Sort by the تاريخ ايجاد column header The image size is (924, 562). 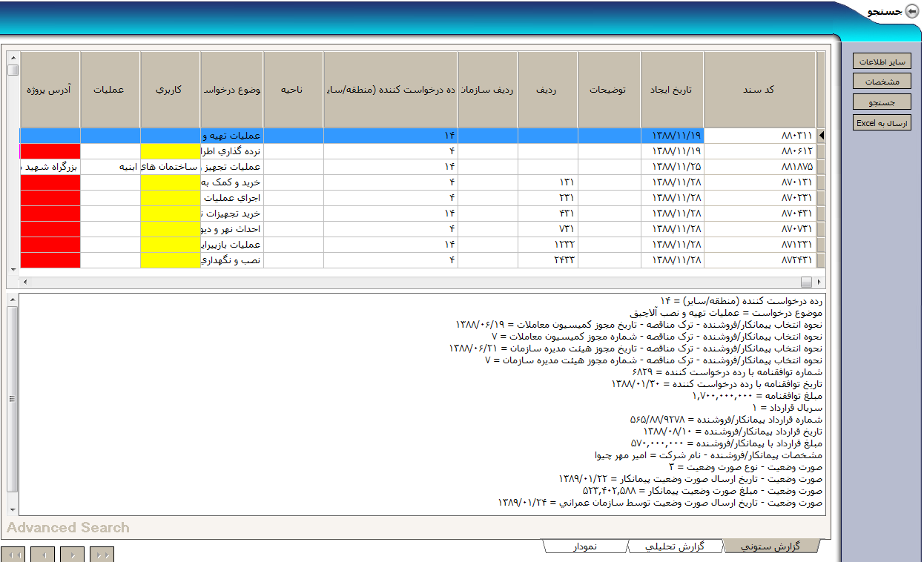672,90
